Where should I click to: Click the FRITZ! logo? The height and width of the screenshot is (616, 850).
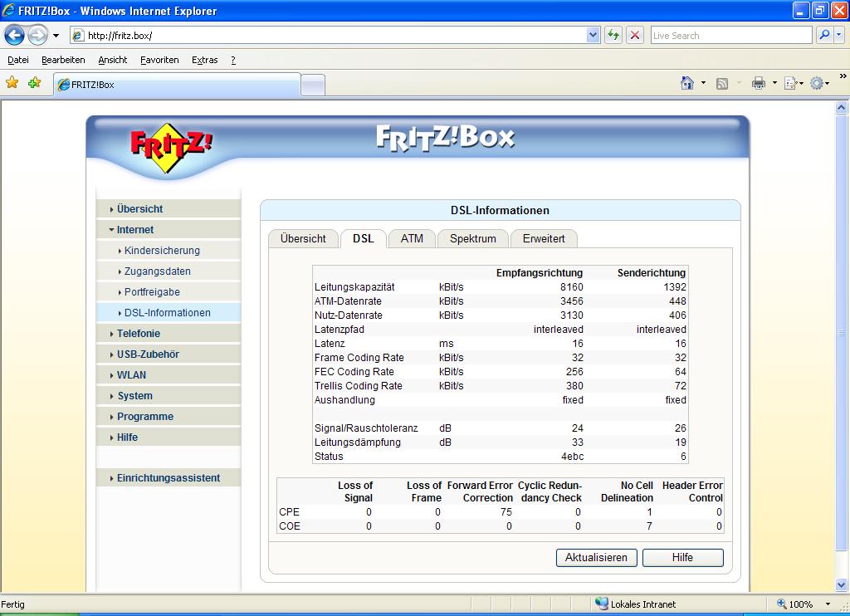(170, 147)
